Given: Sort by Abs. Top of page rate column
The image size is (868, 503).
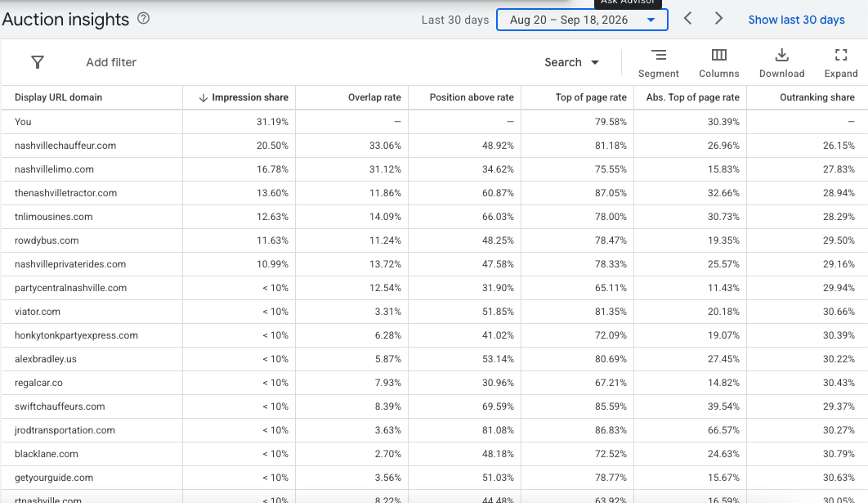Looking at the screenshot, I should [692, 97].
